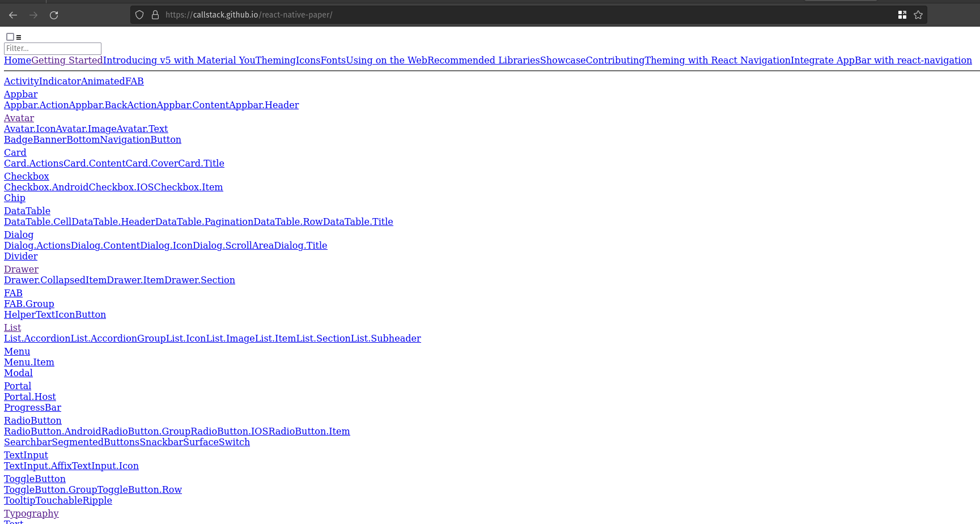This screenshot has height=524, width=980.
Task: Switch to the Showcase section
Action: pyautogui.click(x=562, y=60)
